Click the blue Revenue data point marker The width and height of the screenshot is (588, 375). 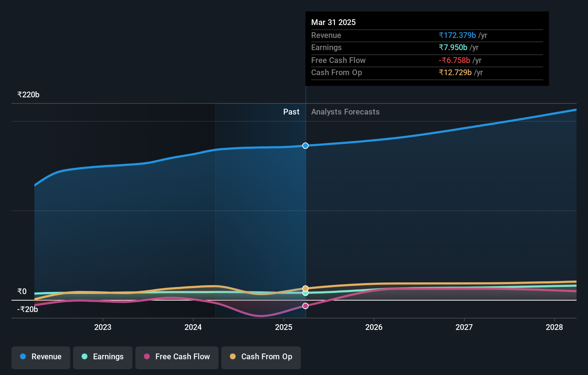pyautogui.click(x=305, y=146)
